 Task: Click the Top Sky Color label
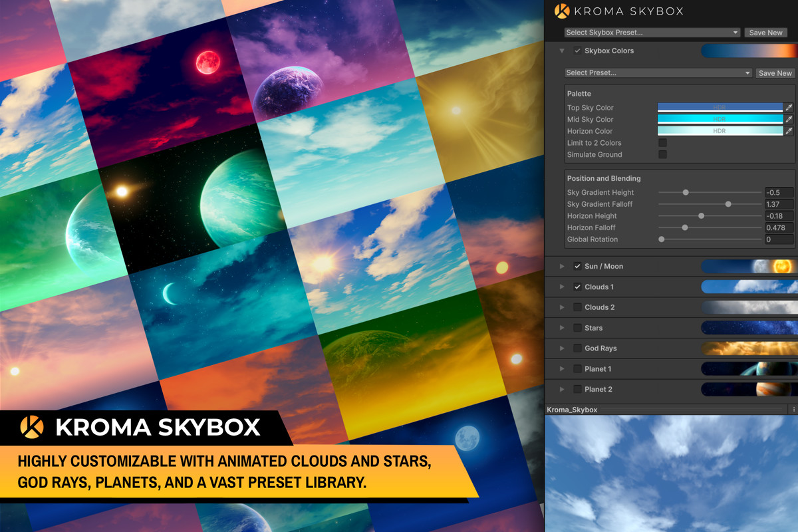[590, 108]
